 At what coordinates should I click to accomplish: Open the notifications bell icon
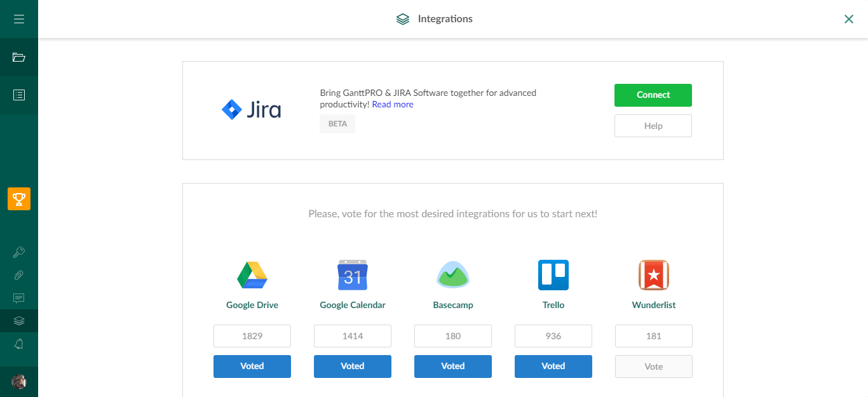(19, 344)
